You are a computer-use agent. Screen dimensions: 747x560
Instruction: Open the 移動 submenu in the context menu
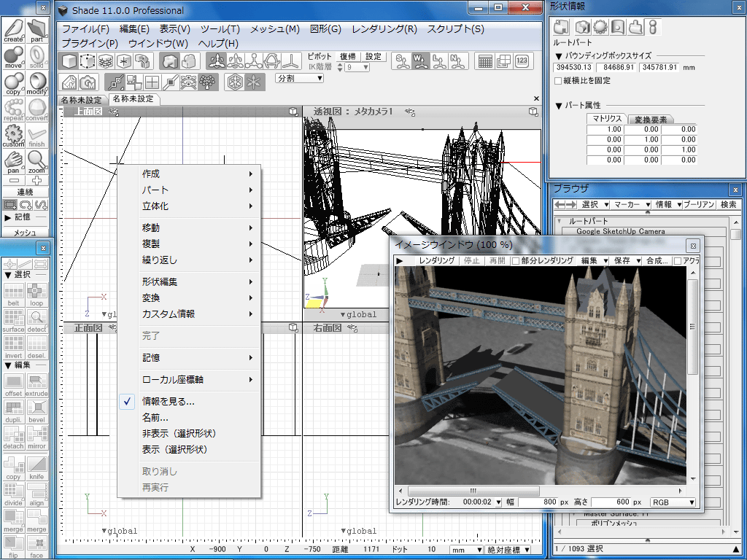click(189, 228)
